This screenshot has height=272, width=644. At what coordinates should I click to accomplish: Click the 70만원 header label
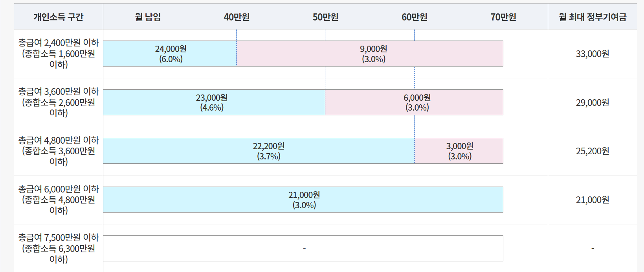(x=503, y=17)
